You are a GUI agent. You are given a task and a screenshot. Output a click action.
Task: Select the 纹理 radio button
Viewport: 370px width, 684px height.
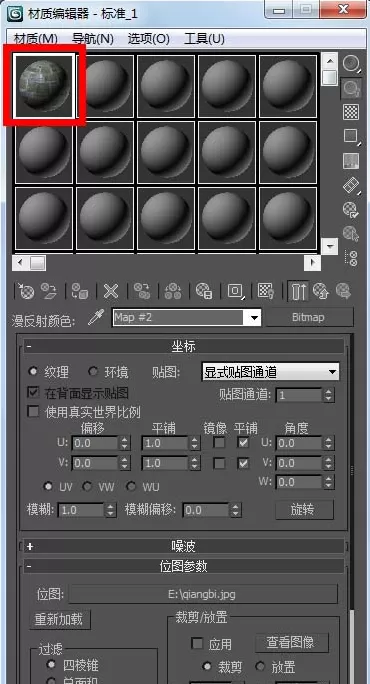click(x=32, y=372)
